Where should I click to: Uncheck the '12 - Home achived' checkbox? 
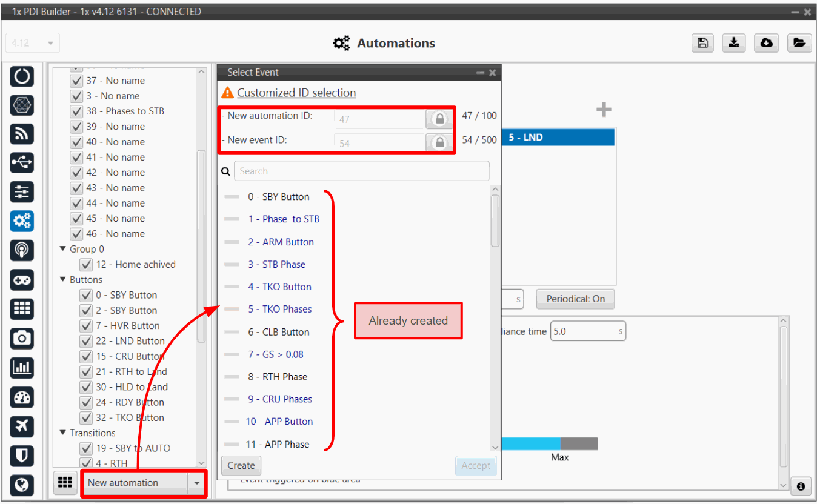click(87, 265)
